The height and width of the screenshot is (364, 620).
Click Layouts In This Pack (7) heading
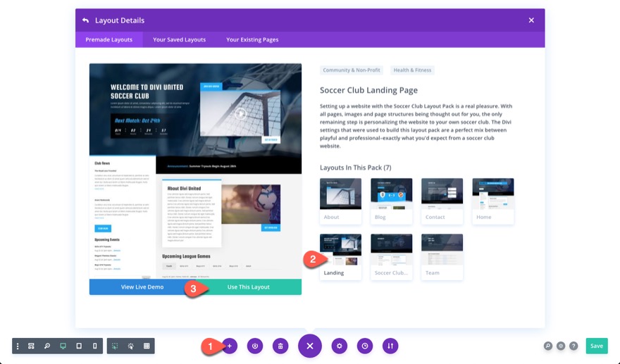356,168
